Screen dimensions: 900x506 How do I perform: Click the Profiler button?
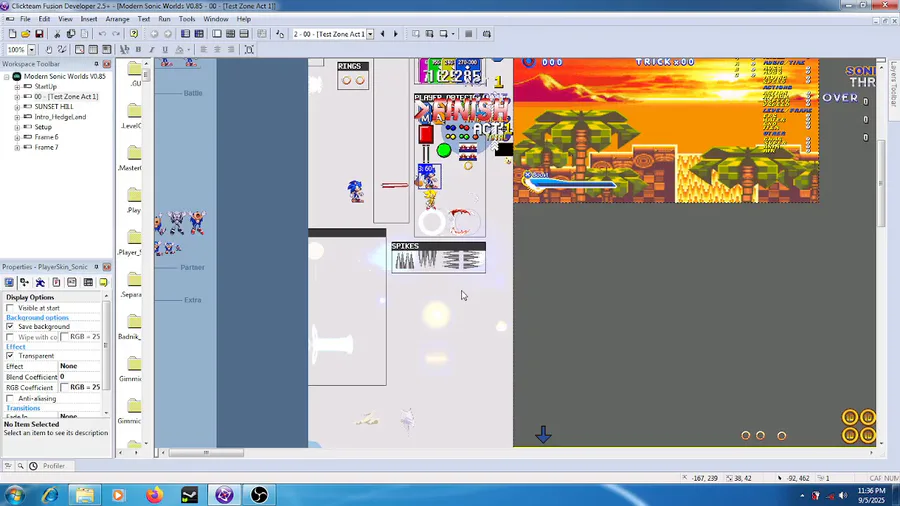[x=54, y=466]
